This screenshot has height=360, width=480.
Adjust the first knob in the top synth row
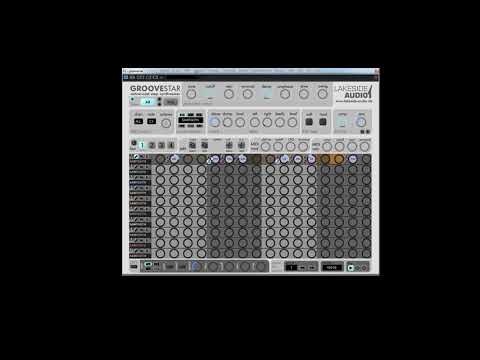point(191,94)
